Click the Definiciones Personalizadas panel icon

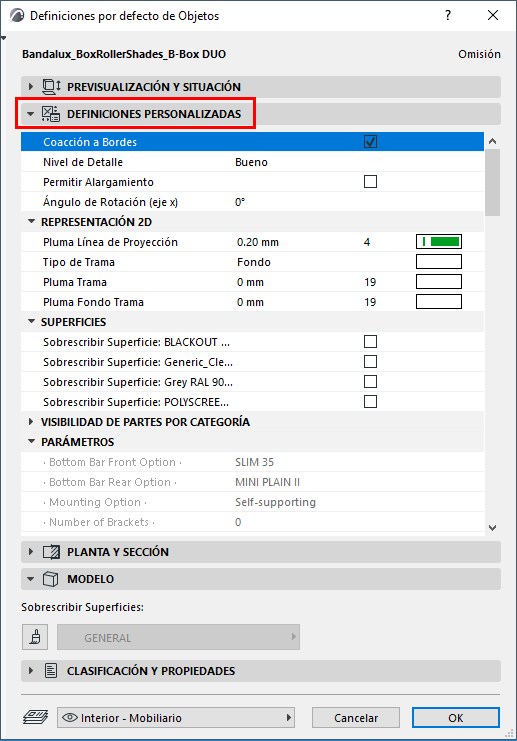pos(51,114)
